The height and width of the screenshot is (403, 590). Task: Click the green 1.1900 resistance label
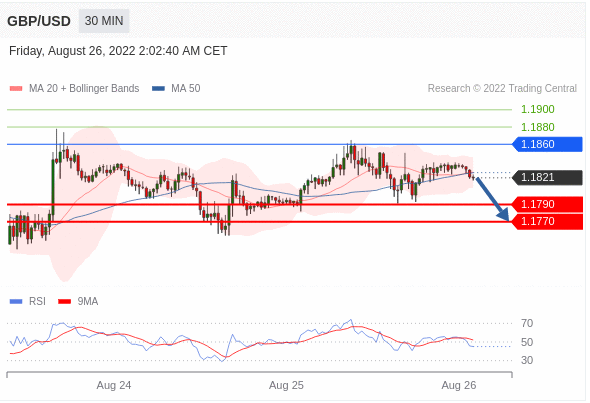coord(537,109)
